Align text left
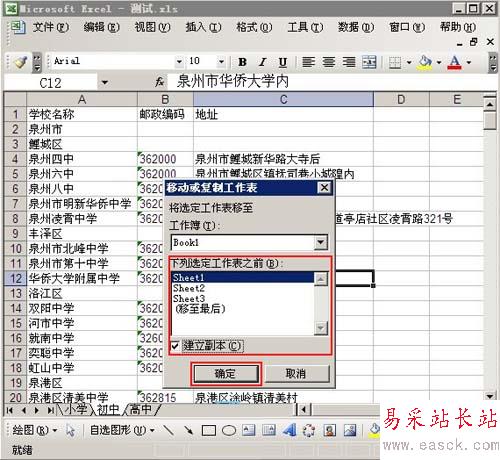Screen dimensions: 500x460 pos(308,62)
